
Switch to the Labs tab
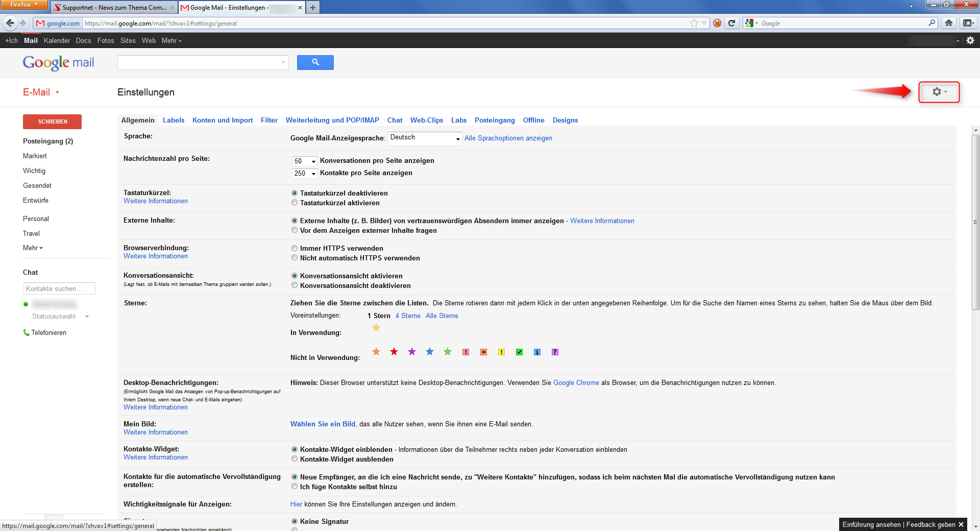[459, 120]
